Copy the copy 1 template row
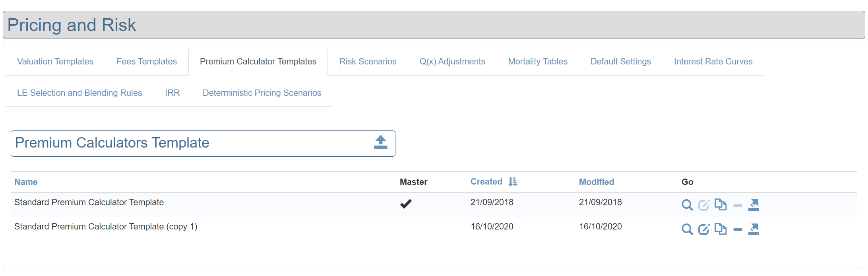The width and height of the screenshot is (868, 276). click(x=720, y=229)
